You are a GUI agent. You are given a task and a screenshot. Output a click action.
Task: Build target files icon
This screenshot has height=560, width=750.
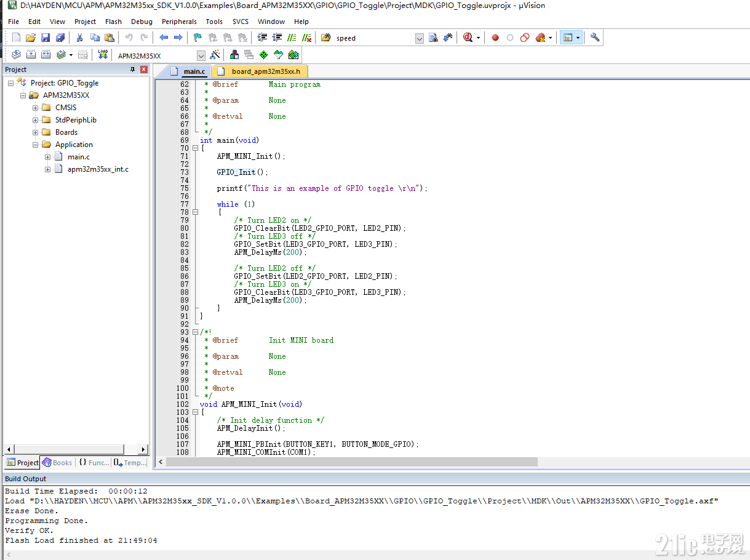[x=31, y=55]
